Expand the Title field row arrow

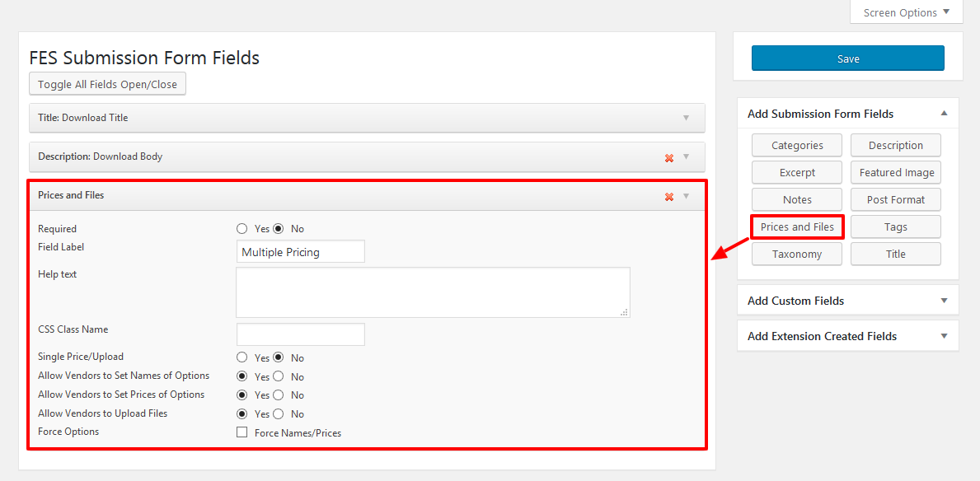[686, 118]
